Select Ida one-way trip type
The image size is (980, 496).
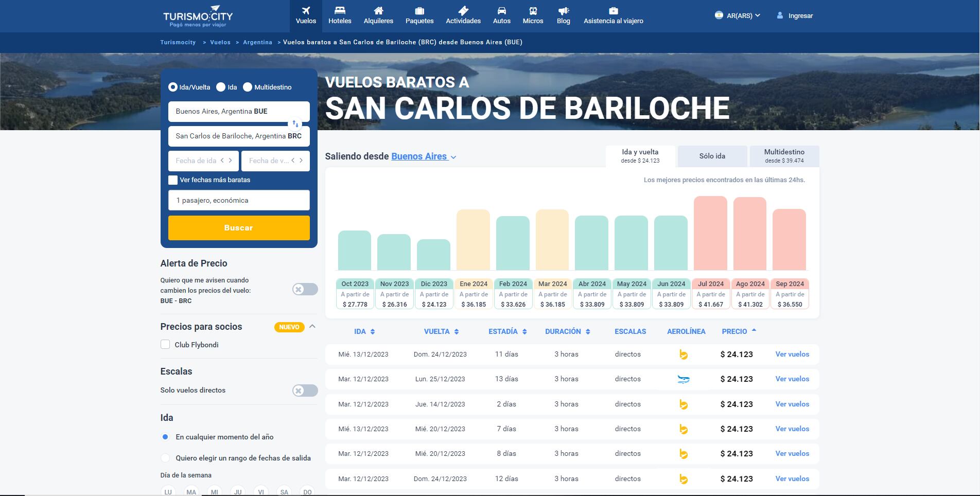(221, 87)
